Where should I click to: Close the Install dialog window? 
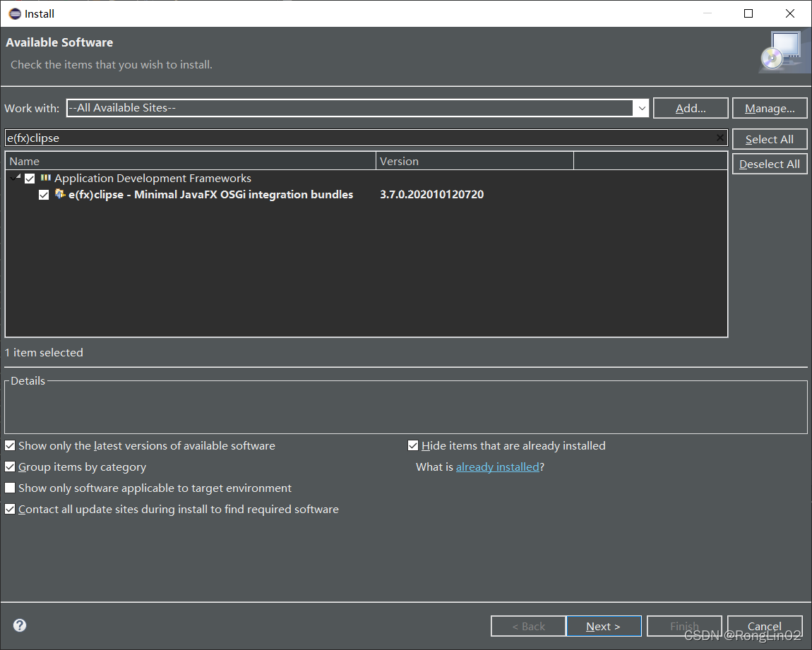(789, 13)
